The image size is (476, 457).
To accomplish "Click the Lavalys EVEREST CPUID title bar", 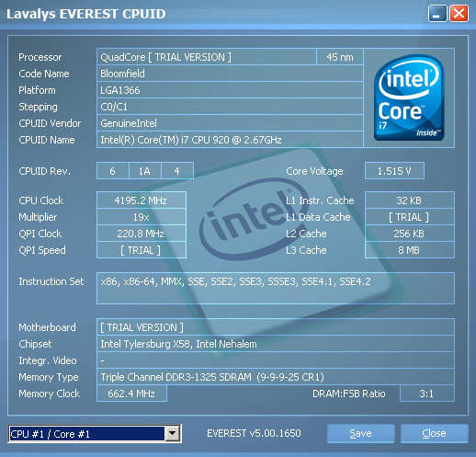I will (214, 14).
